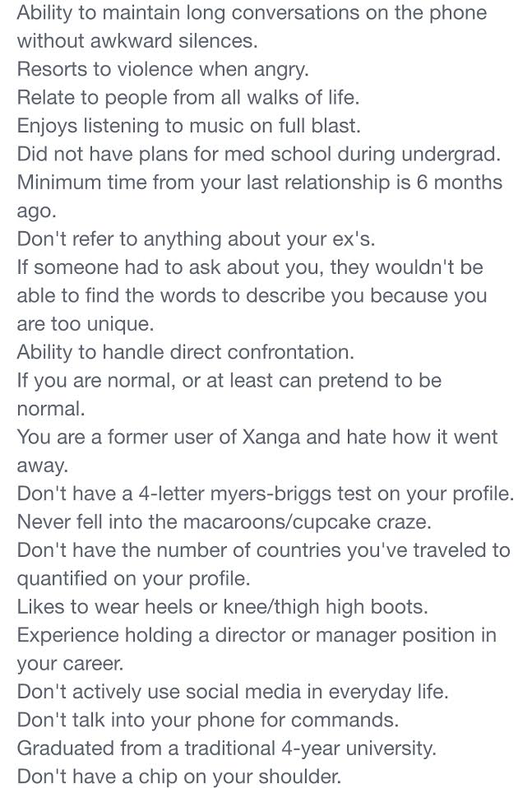The height and width of the screenshot is (788, 532).
Task: Tap the director or manager position line
Action: click(x=257, y=635)
